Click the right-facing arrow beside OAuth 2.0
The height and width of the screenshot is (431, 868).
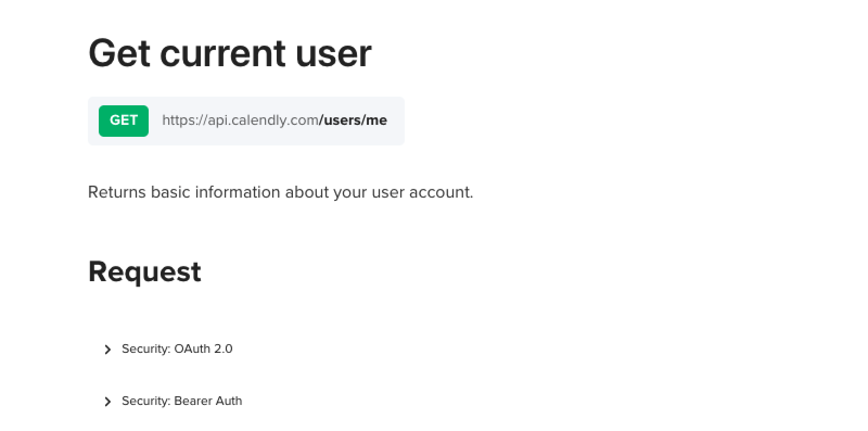(107, 349)
